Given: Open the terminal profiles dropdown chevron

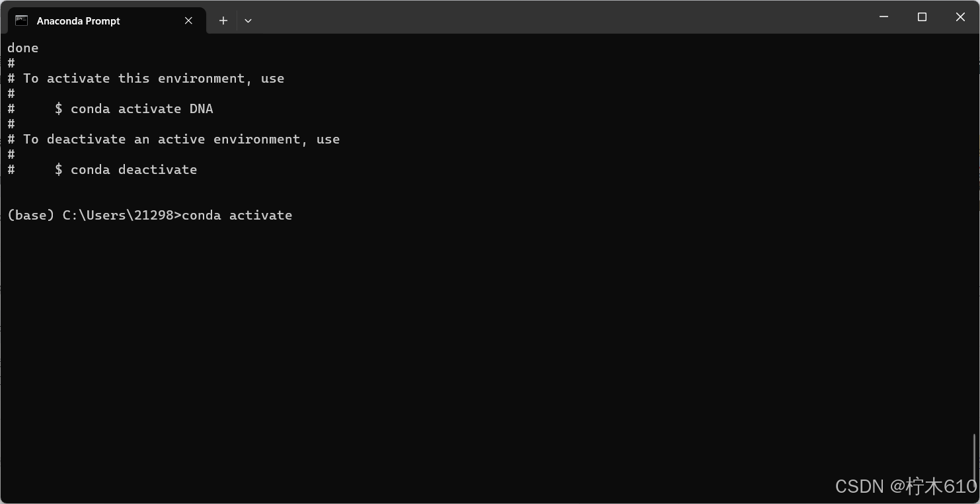Looking at the screenshot, I should 248,21.
